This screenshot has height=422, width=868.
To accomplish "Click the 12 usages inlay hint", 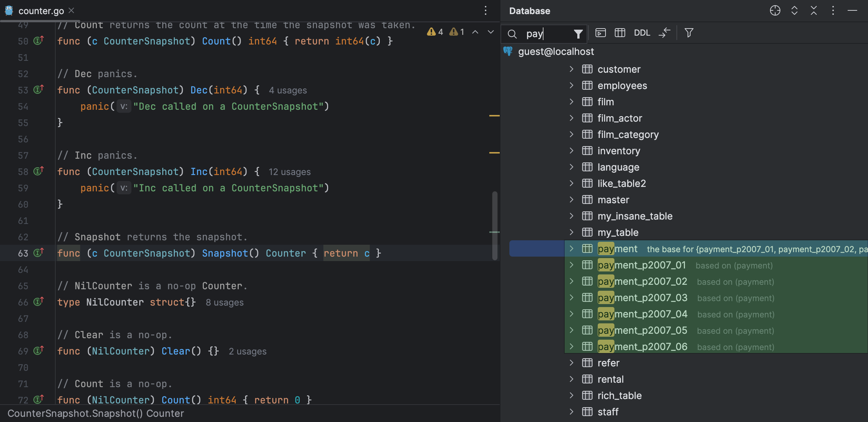I will (289, 172).
